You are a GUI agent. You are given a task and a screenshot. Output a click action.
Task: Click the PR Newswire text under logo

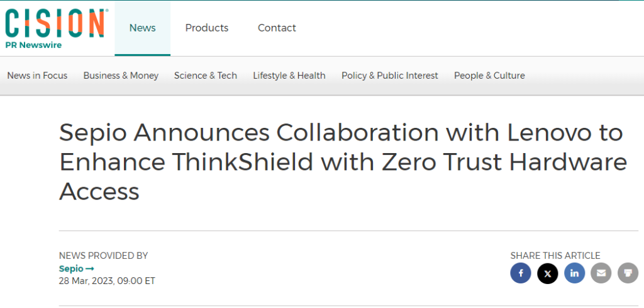(33, 45)
